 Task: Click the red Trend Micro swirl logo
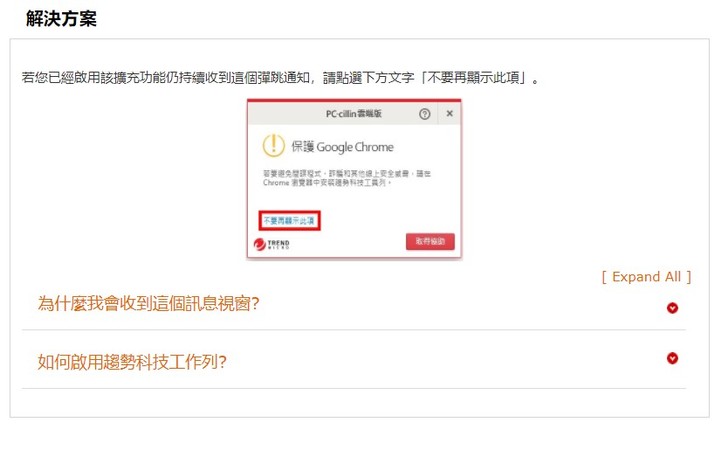click(x=260, y=244)
